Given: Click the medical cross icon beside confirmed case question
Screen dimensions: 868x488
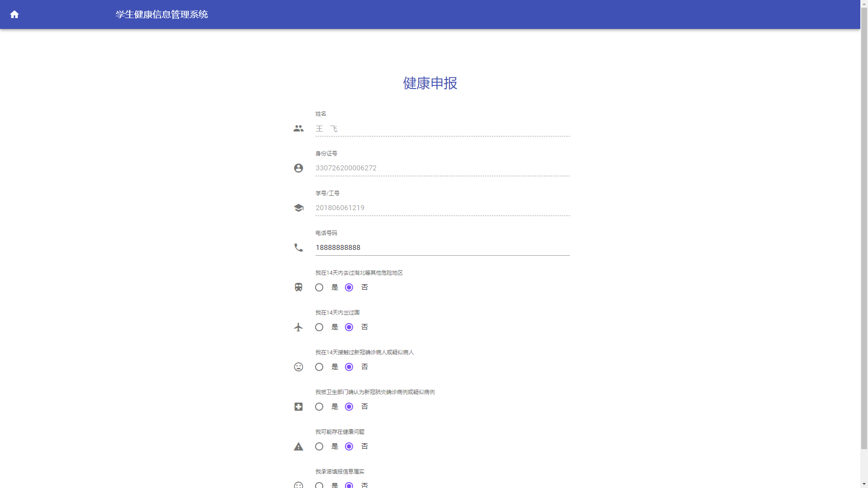Looking at the screenshot, I should [298, 407].
